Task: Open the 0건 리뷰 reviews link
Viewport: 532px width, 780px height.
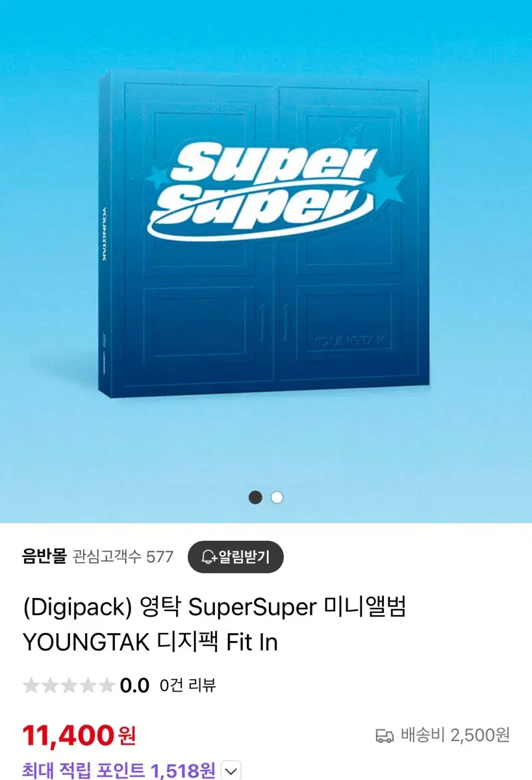Action: (188, 684)
